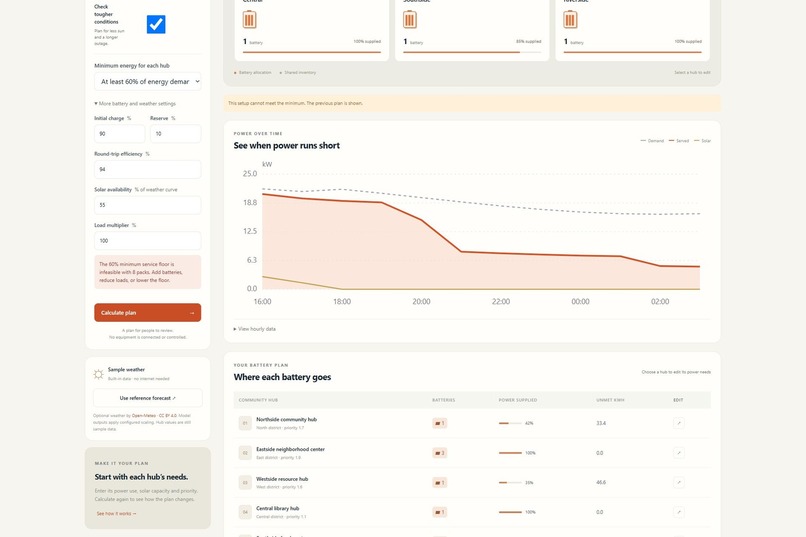This screenshot has height=537, width=806.
Task: Click the Riverside card supply progress bar
Action: click(x=632, y=52)
